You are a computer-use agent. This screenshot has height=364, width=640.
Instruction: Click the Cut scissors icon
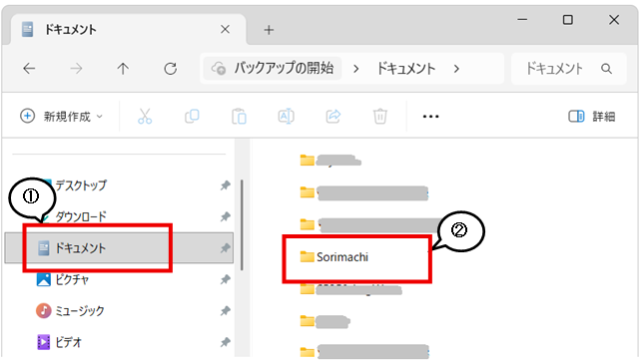tap(145, 116)
